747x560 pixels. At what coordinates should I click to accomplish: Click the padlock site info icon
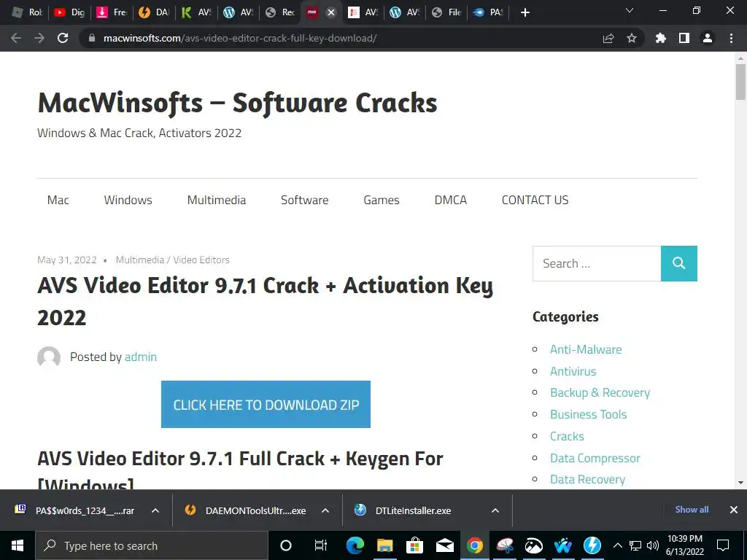[x=92, y=38]
